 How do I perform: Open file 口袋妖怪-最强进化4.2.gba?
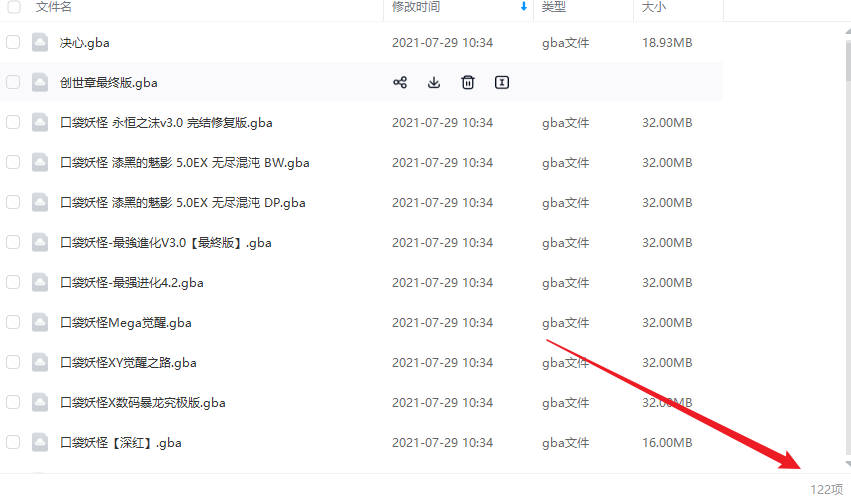click(132, 283)
